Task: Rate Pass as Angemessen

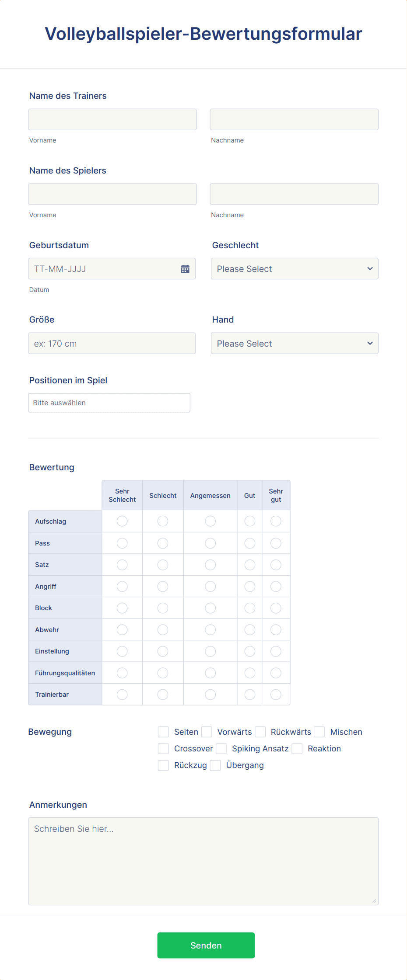Action: tap(210, 543)
